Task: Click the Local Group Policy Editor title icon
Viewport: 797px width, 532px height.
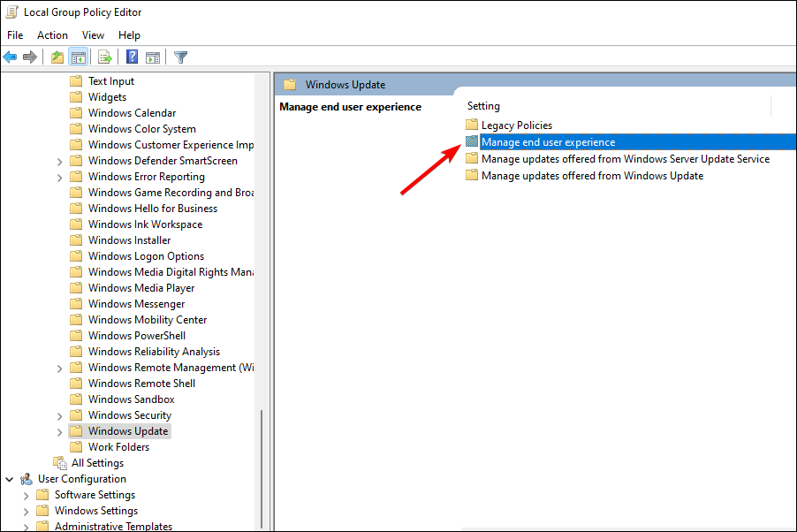Action: tap(11, 11)
